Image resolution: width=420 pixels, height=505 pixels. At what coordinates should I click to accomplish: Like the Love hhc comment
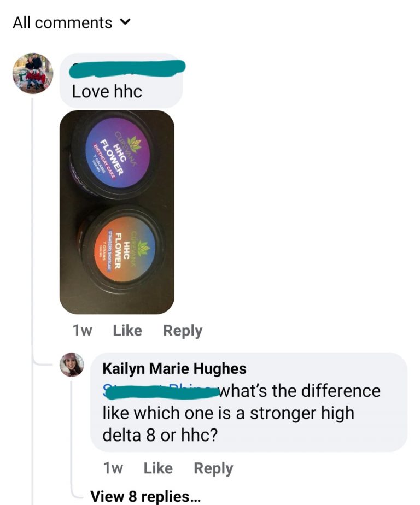click(x=127, y=331)
